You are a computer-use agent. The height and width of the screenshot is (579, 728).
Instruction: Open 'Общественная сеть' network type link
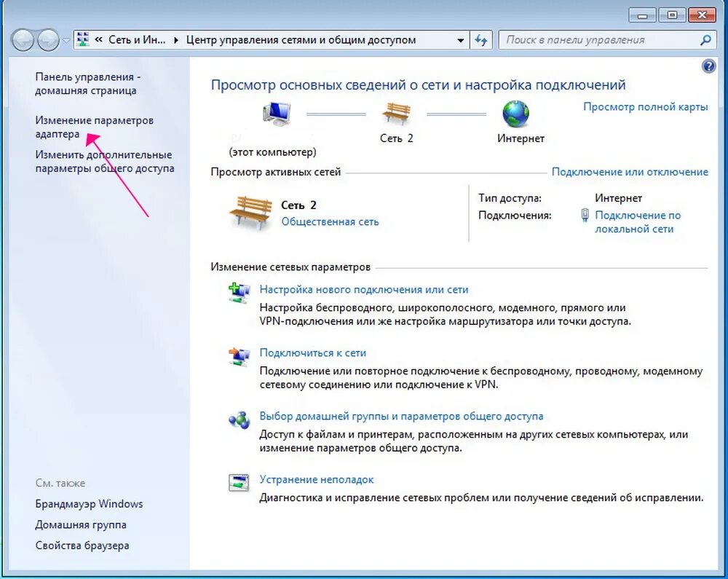click(x=330, y=222)
